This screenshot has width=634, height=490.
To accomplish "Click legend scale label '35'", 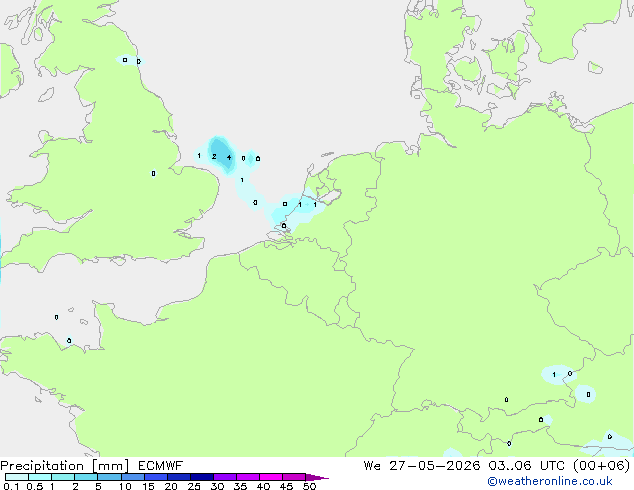I will 240,486.
